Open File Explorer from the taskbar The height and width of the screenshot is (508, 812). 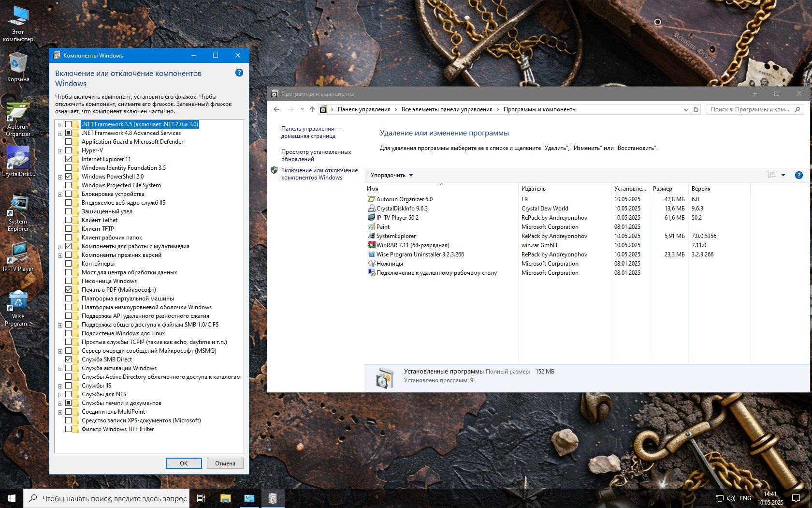tap(225, 498)
